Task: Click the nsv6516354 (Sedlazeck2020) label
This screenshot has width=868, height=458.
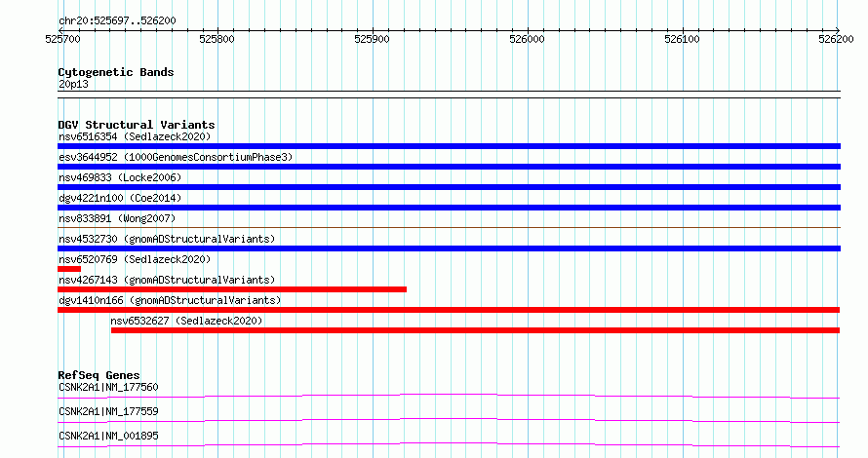Action: (135, 136)
